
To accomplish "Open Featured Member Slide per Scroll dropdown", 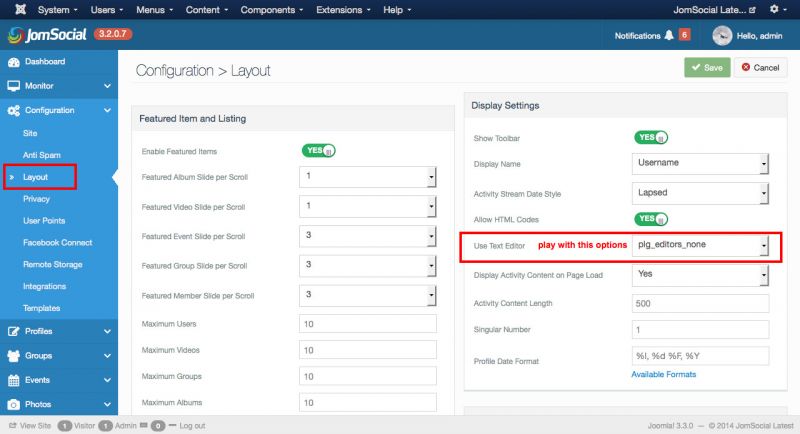I will click(367, 295).
